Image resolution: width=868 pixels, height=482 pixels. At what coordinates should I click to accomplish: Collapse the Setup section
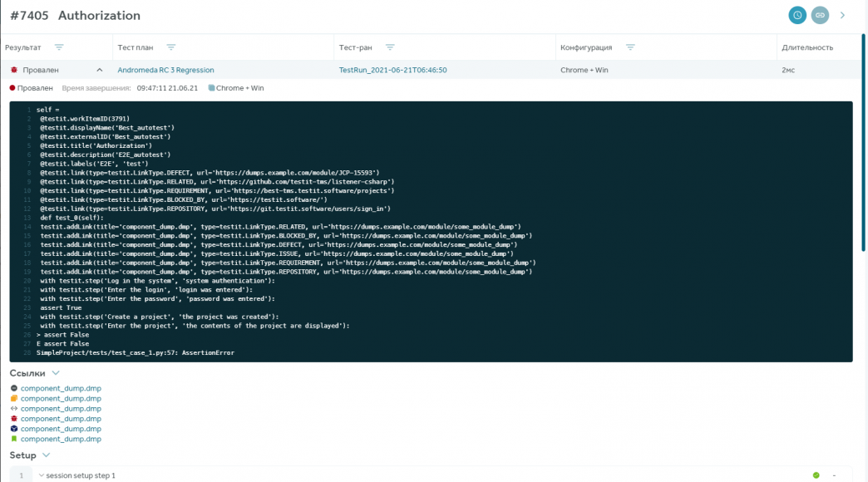point(46,455)
